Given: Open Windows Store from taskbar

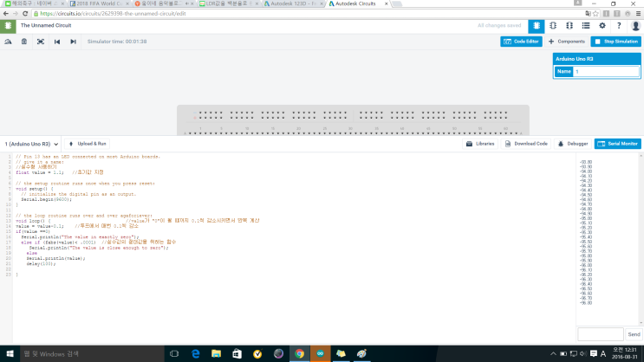Looking at the screenshot, I should coord(237,354).
